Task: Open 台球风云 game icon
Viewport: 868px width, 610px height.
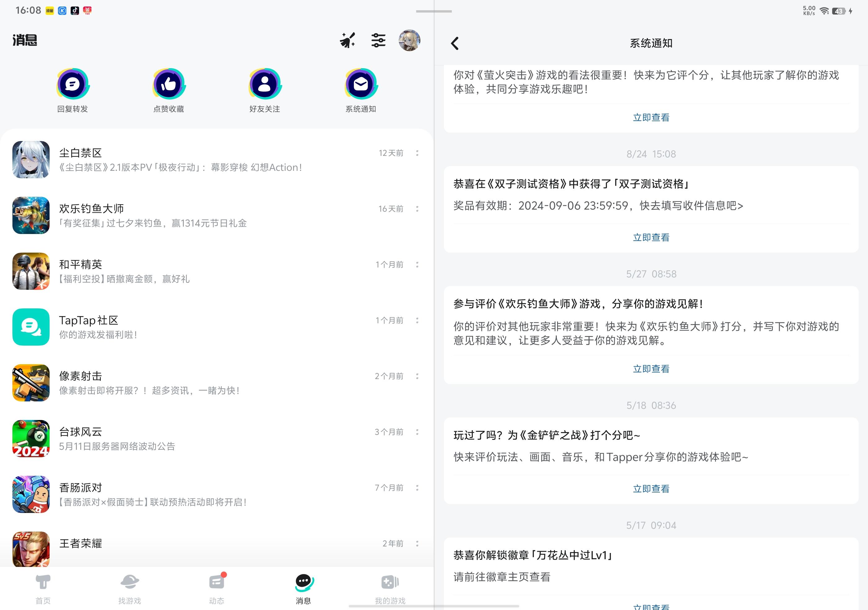Action: (x=31, y=438)
